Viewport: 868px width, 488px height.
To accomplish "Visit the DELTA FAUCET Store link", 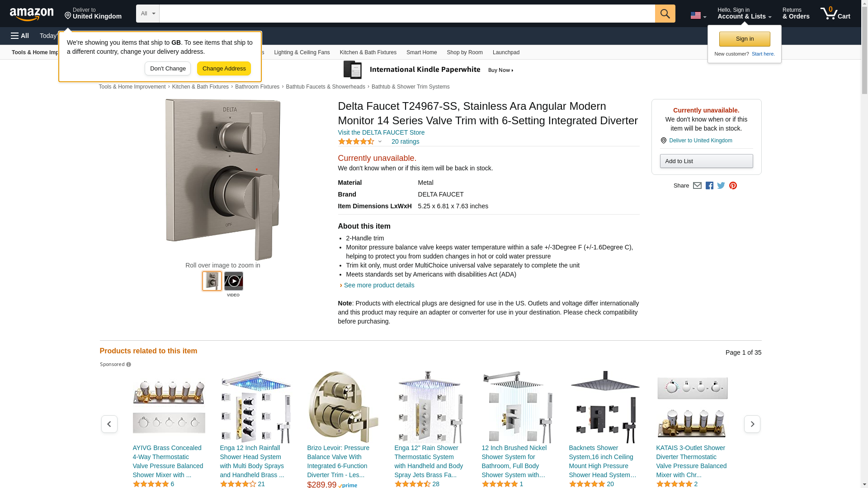I will click(x=381, y=132).
